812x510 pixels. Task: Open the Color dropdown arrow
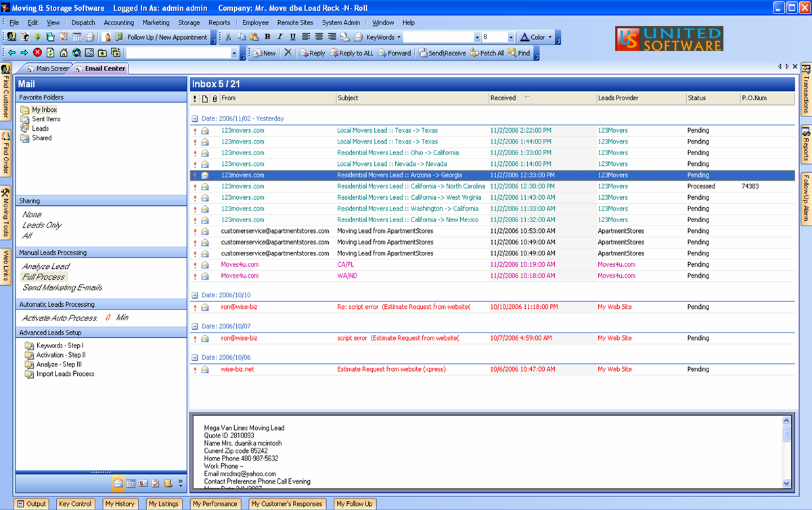(549, 37)
